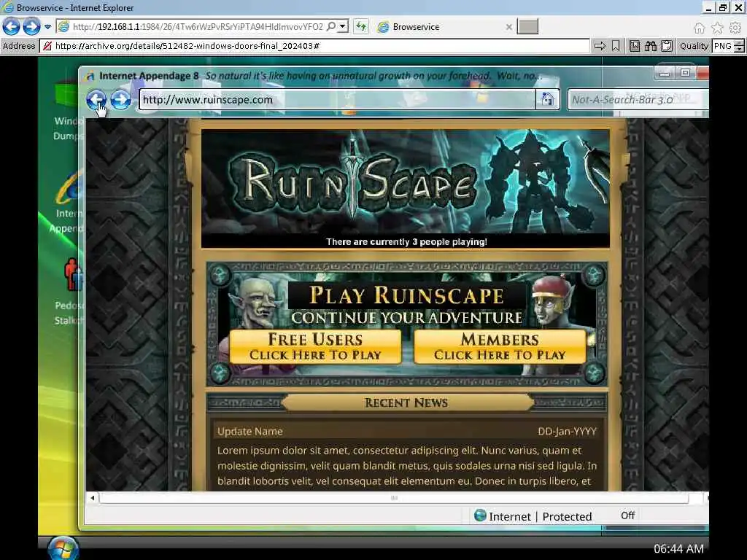Open the favorites star icon

click(717, 28)
